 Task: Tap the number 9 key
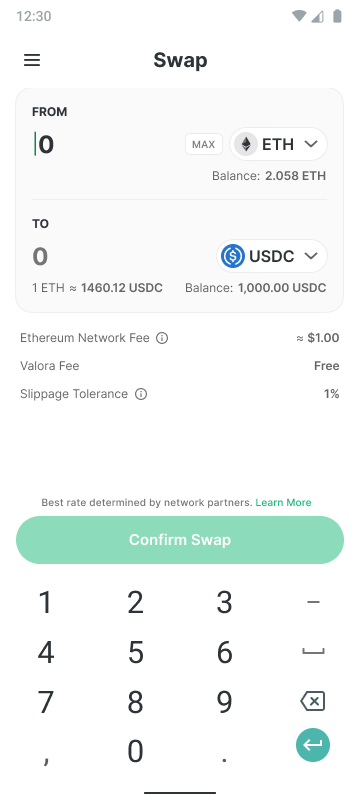coord(224,702)
